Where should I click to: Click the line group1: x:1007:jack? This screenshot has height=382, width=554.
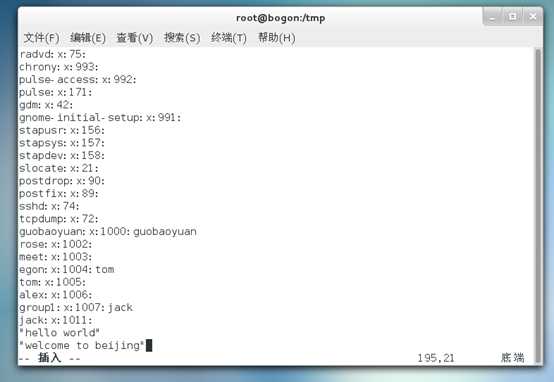76,308
